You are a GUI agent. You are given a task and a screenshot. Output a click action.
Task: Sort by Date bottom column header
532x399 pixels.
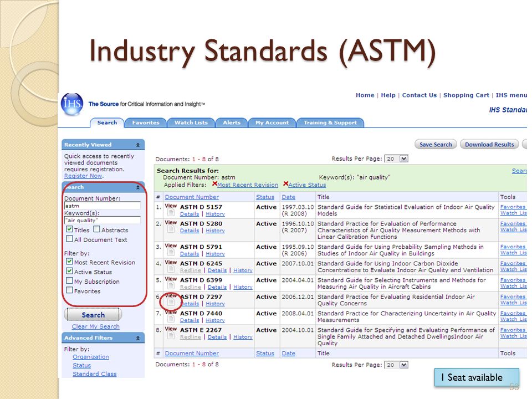click(288, 353)
